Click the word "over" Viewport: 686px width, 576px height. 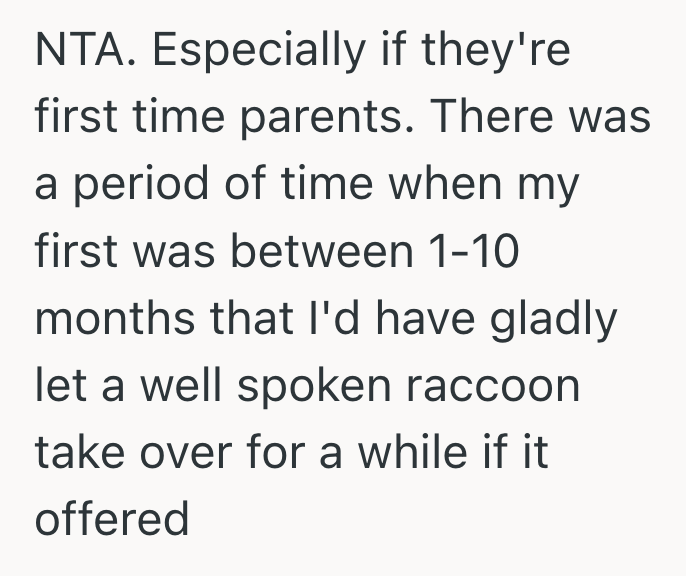tap(185, 452)
